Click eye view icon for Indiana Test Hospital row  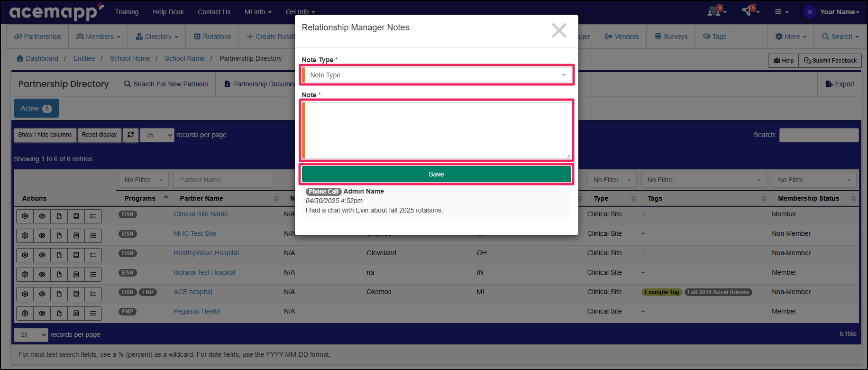tap(42, 275)
